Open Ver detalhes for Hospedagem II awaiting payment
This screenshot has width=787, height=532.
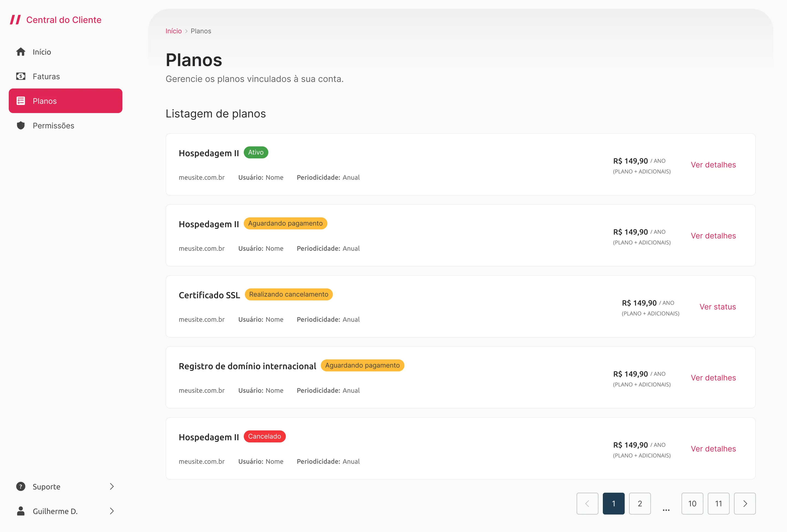713,235
